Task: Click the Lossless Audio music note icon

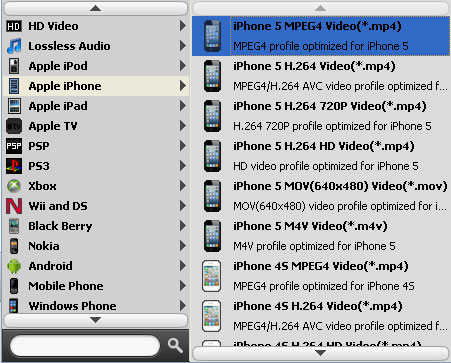Action: pyautogui.click(x=14, y=46)
